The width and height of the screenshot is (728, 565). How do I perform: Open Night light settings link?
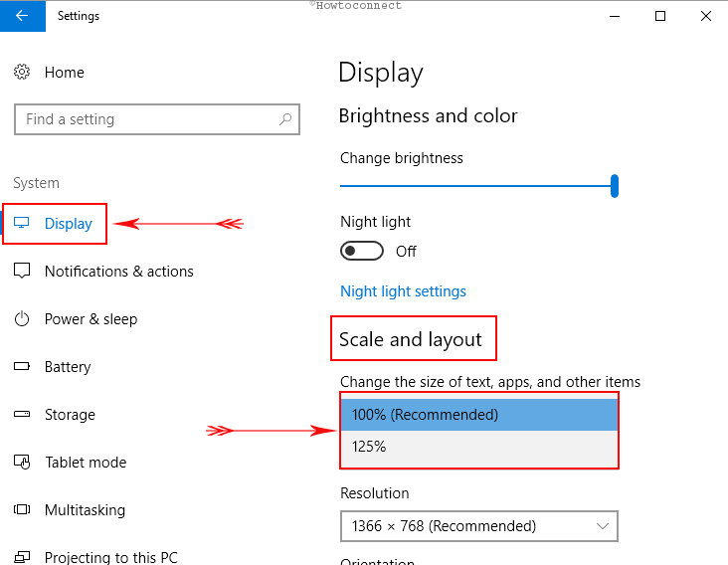403,291
